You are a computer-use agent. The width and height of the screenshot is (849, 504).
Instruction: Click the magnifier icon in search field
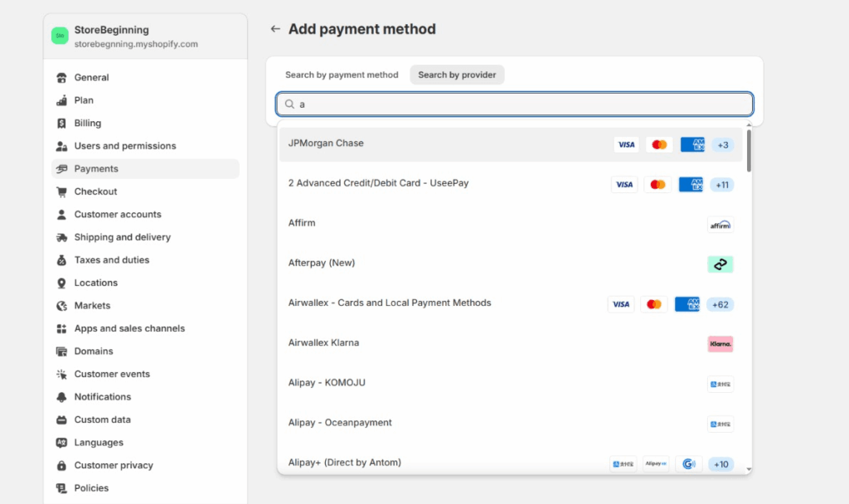pyautogui.click(x=289, y=104)
